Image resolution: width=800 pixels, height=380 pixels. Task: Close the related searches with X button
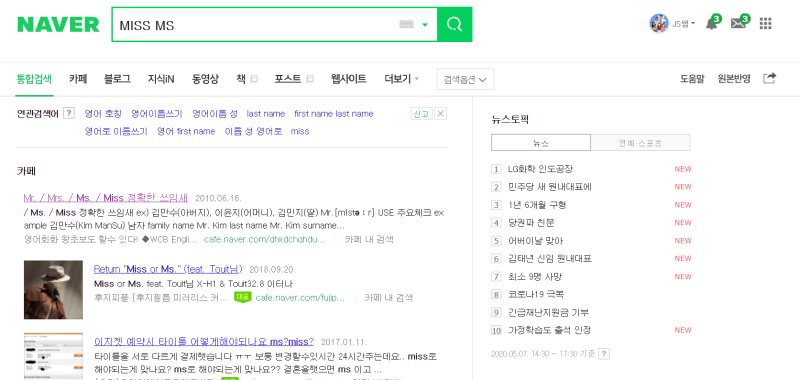[441, 114]
